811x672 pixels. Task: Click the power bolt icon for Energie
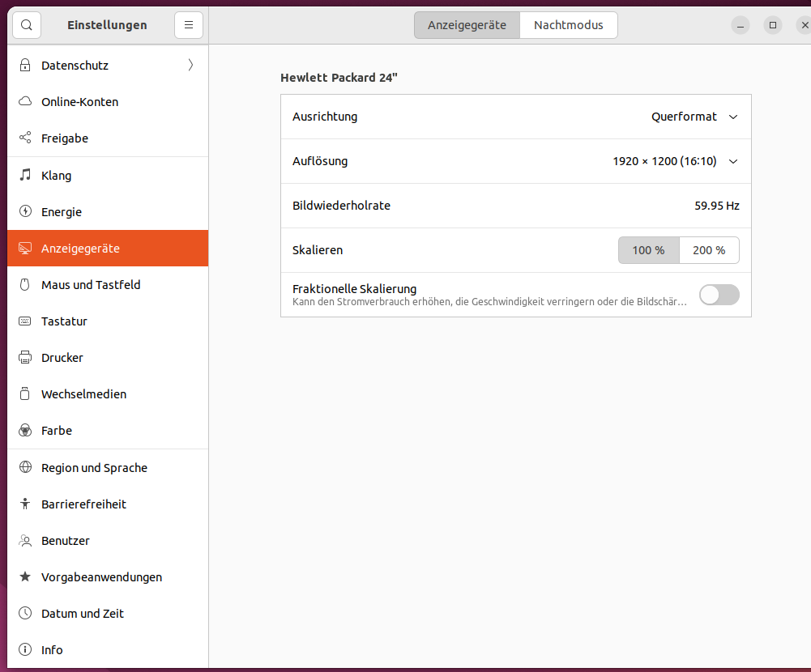click(25, 211)
